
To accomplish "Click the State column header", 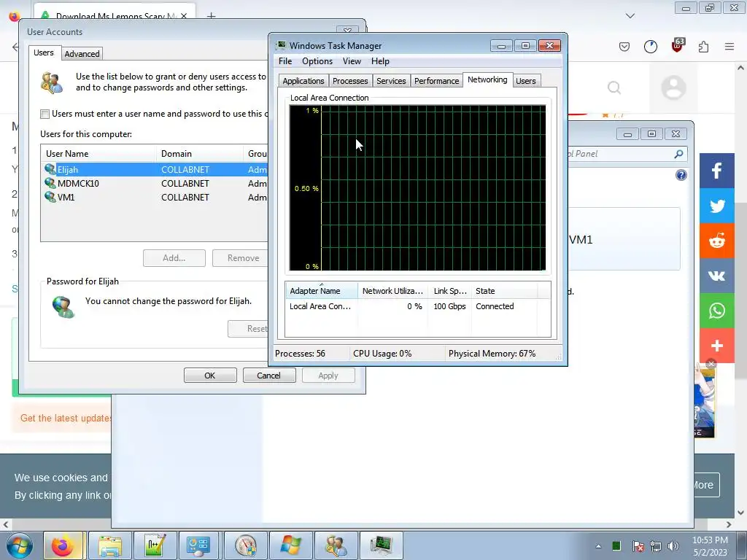I will 505,290.
